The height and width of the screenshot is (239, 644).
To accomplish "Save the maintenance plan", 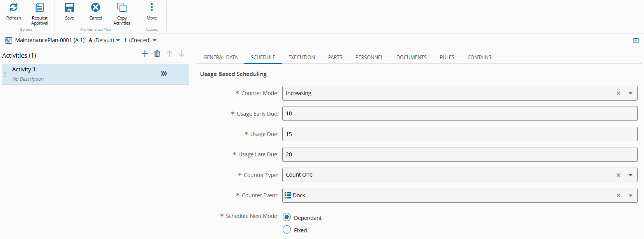I will coord(69,7).
